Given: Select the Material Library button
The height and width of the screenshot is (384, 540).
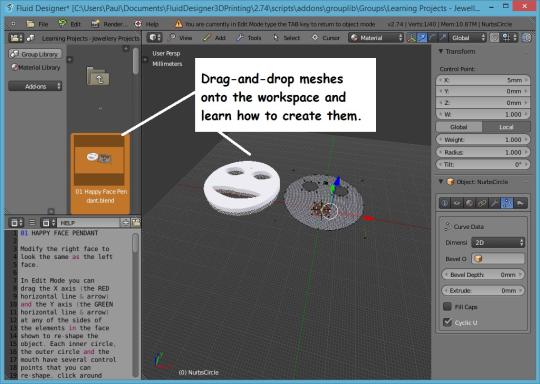Looking at the screenshot, I should (x=35, y=68).
